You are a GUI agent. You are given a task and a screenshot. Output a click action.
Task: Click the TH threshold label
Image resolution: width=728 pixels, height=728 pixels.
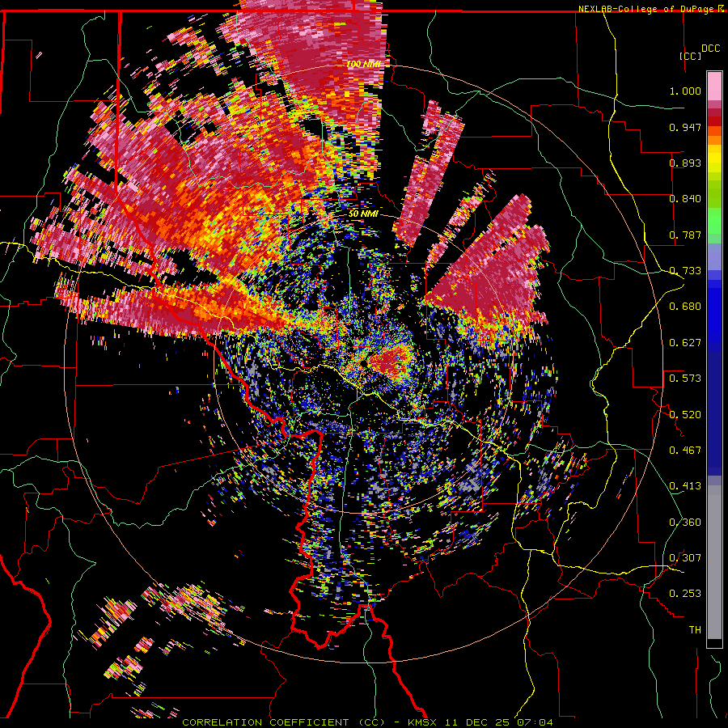tap(695, 630)
